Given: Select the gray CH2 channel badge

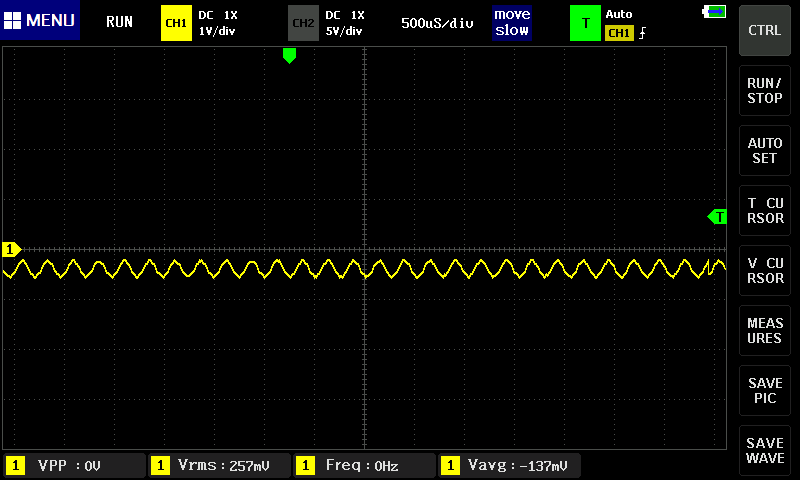Looking at the screenshot, I should click(x=303, y=23).
